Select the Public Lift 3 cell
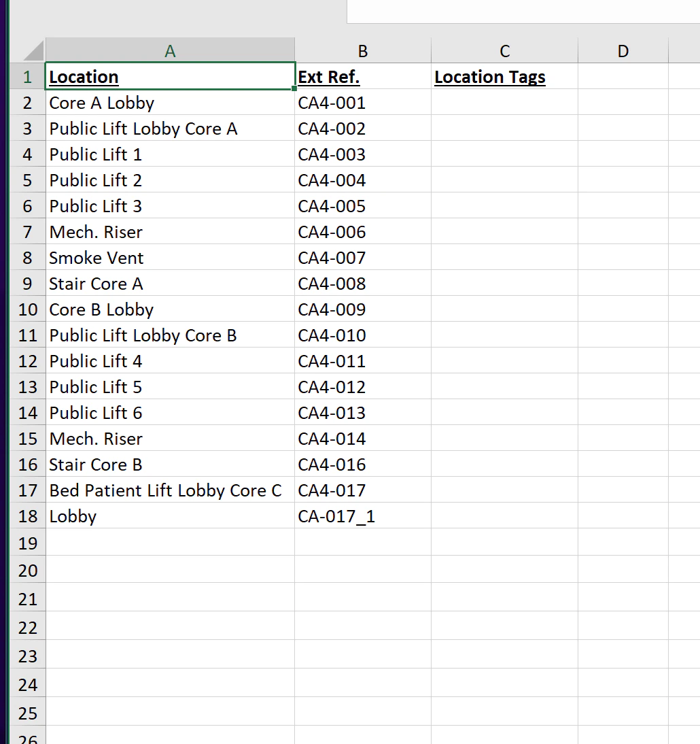Image resolution: width=700 pixels, height=744 pixels. point(171,205)
